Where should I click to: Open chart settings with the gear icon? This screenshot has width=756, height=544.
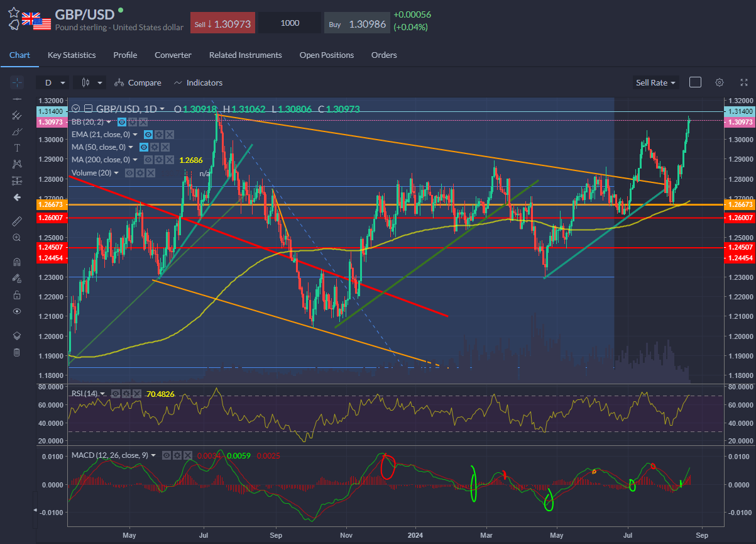coord(719,82)
